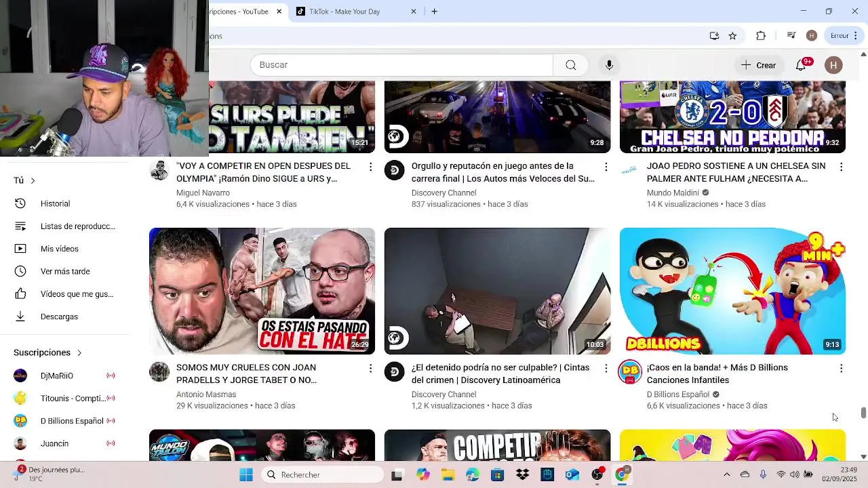Open Listas de reproducción in sidebar
Image resolution: width=868 pixels, height=488 pixels.
(x=65, y=226)
